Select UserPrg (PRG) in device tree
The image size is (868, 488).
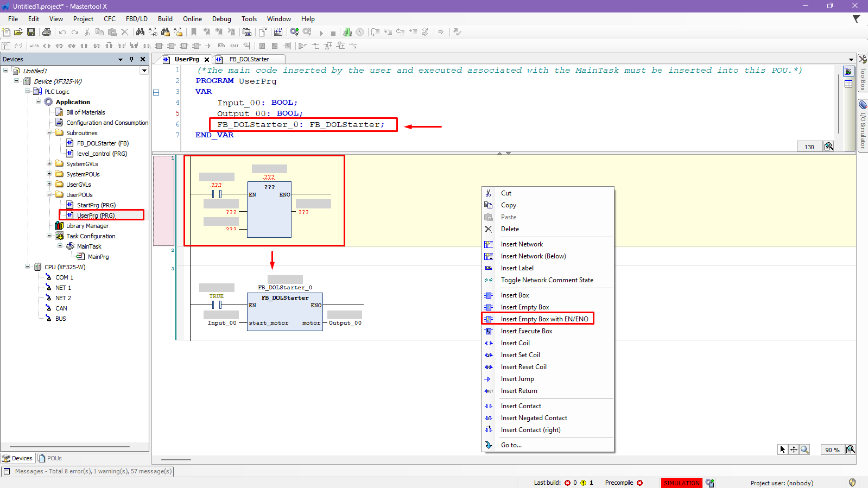click(x=96, y=216)
